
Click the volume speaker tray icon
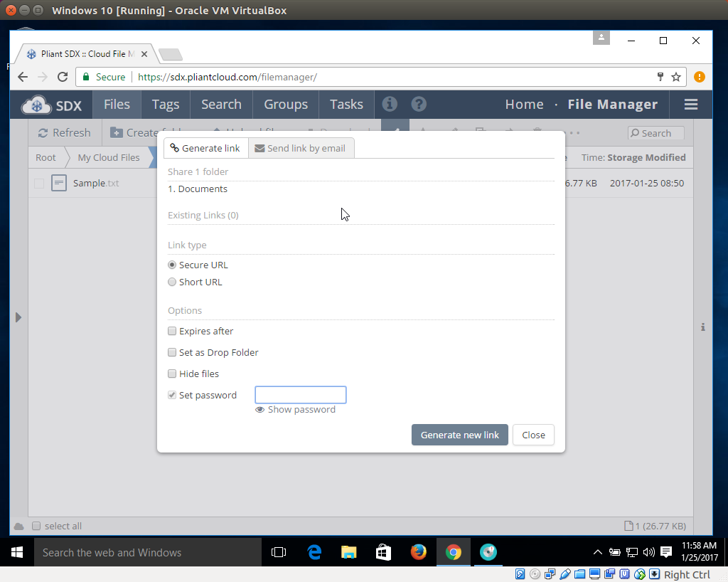point(648,552)
